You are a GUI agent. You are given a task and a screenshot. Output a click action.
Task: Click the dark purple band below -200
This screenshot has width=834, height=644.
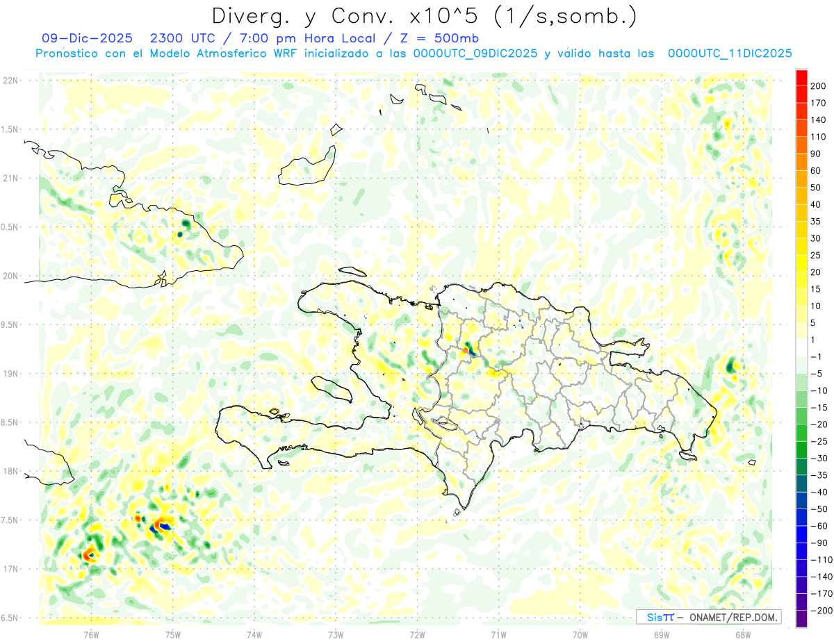801,619
